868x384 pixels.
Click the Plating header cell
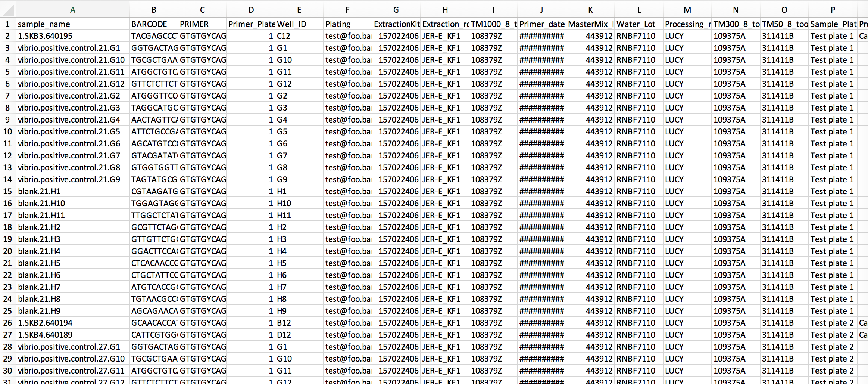(348, 24)
